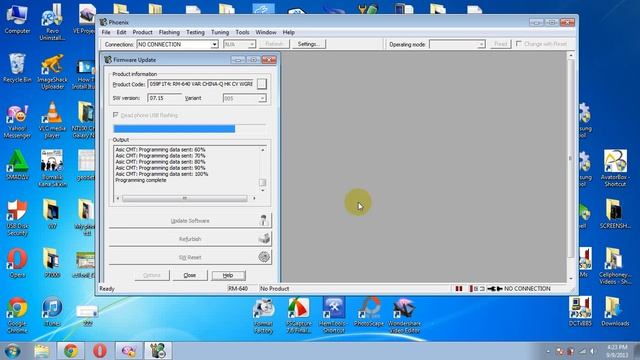640x360 pixels.
Task: Click the Read button near Operating mode
Action: 500,44
